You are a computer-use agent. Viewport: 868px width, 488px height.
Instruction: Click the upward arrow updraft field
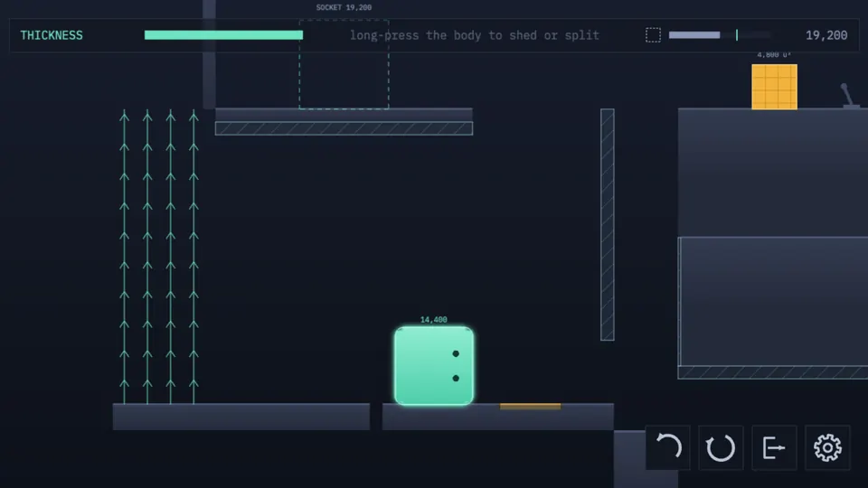[x=159, y=256]
